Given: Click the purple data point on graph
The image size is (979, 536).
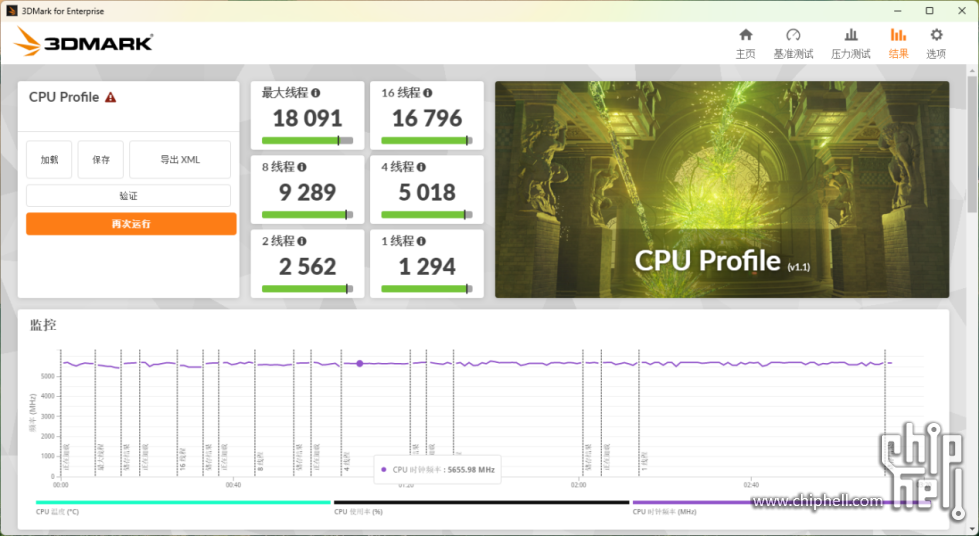Looking at the screenshot, I should [360, 363].
